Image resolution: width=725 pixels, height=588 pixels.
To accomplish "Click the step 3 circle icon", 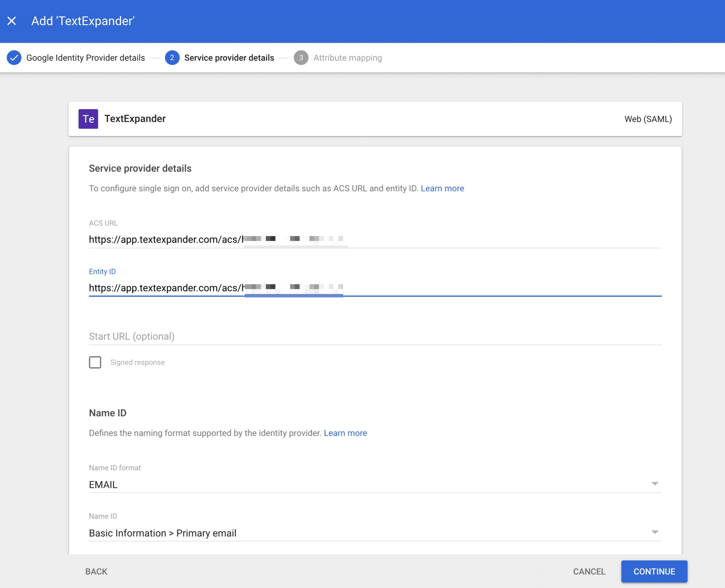I will (x=301, y=58).
